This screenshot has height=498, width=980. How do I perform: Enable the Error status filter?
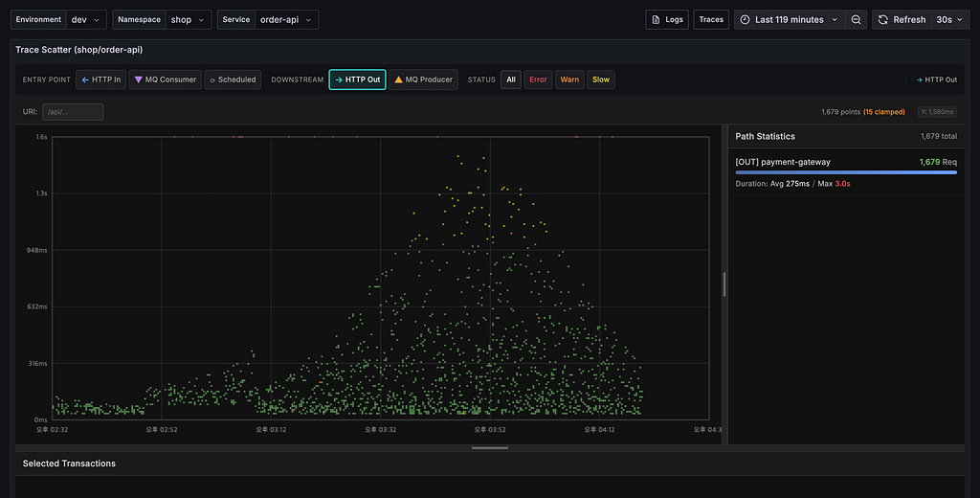pos(538,79)
